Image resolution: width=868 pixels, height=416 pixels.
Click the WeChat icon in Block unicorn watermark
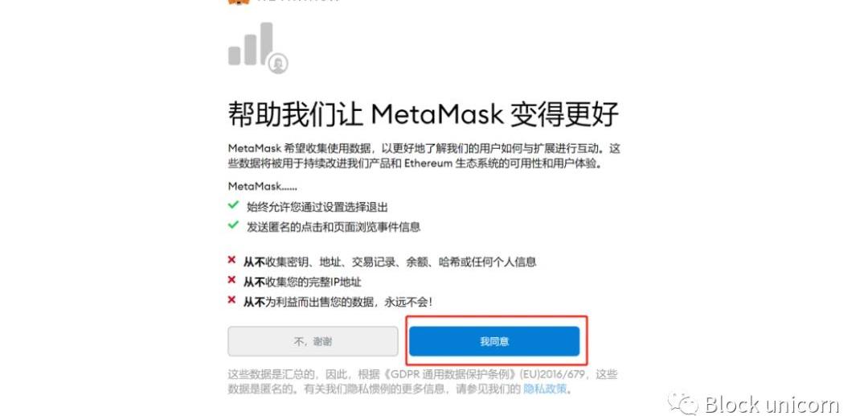pyautogui.click(x=683, y=402)
